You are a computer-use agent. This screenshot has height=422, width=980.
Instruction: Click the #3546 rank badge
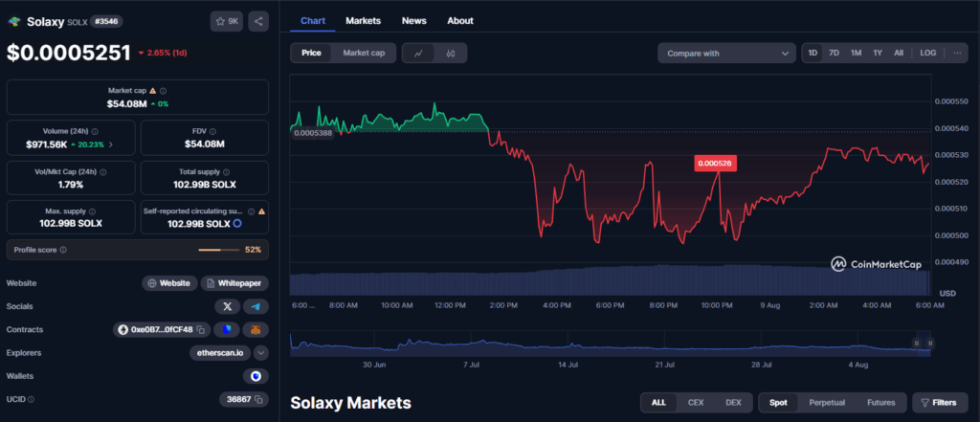coord(106,21)
